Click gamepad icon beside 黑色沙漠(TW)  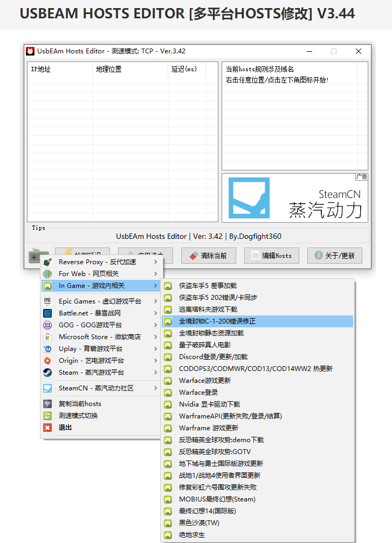[168, 523]
